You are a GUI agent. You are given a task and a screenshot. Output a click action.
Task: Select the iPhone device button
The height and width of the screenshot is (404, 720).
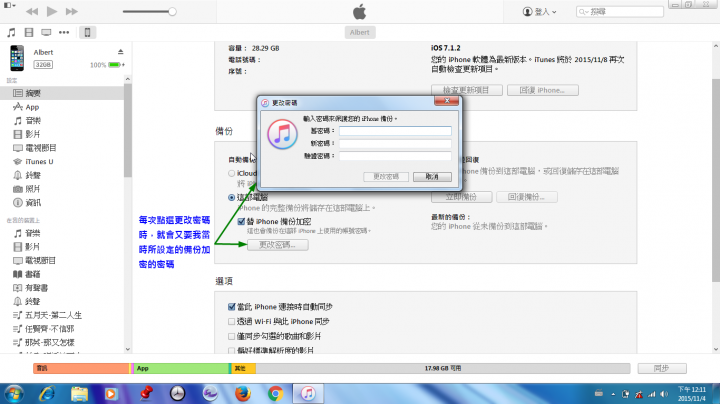[x=87, y=32]
